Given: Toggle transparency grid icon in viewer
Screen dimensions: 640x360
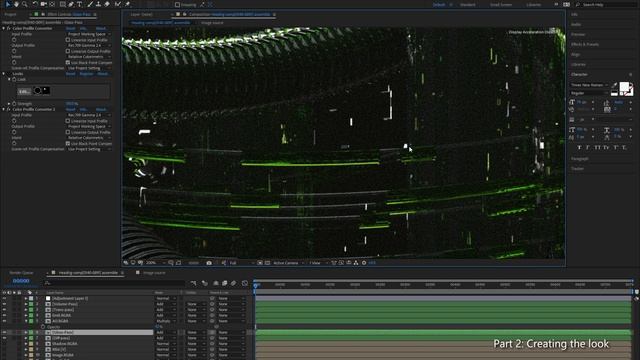Looking at the screenshot, I should (267, 263).
